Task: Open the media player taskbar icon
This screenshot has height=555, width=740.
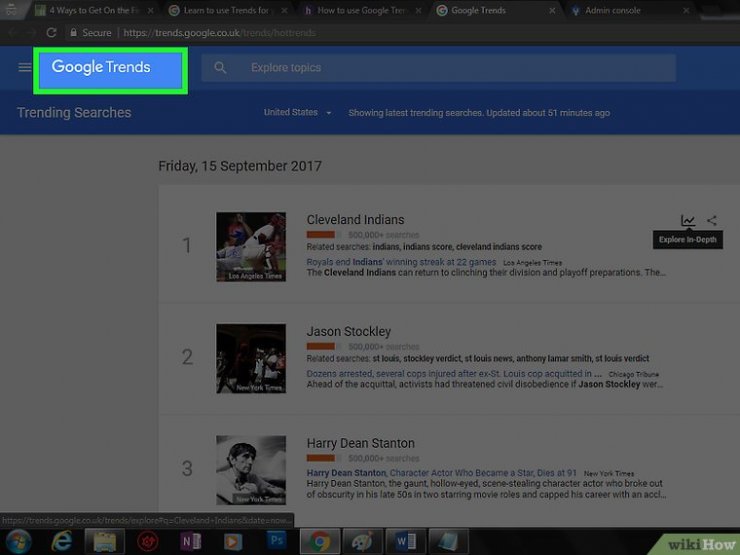Action: 233,542
